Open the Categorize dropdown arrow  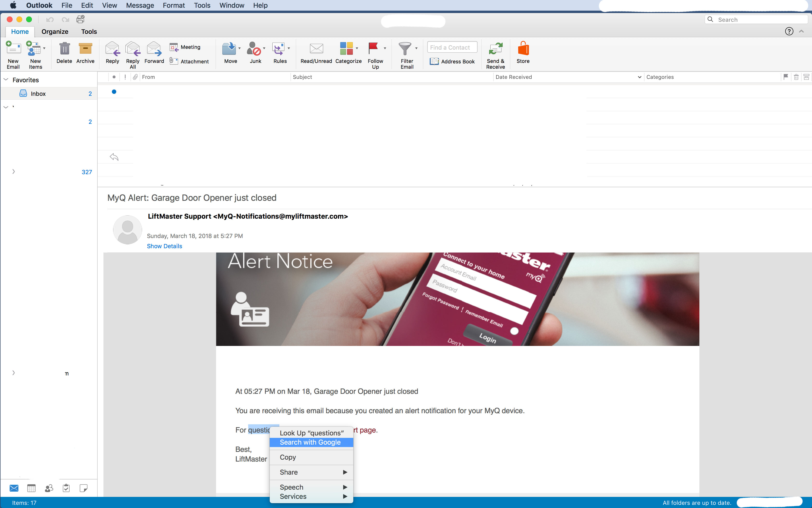[x=357, y=48]
